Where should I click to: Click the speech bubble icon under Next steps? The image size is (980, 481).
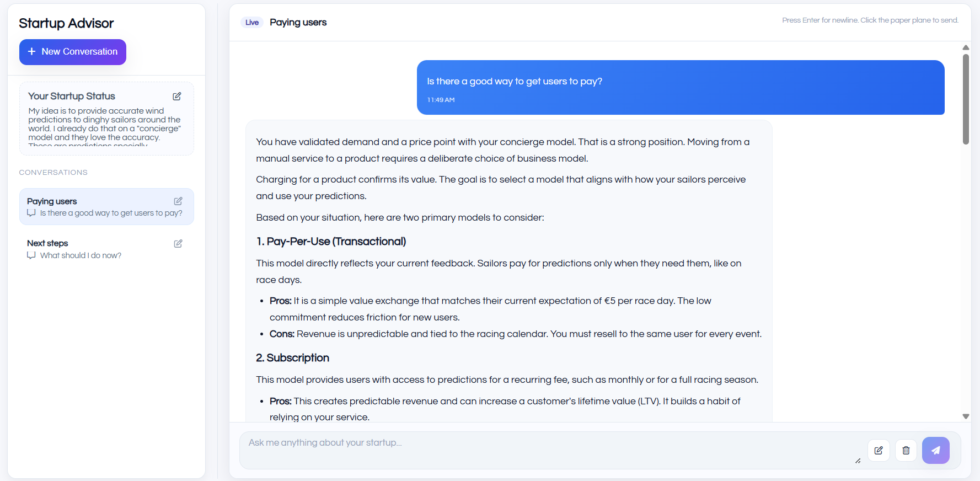point(31,255)
